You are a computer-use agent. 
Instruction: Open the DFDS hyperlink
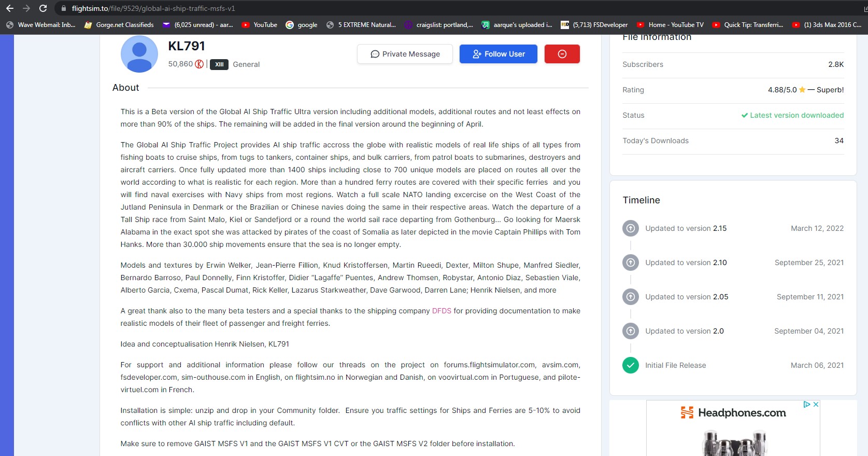pyautogui.click(x=442, y=311)
